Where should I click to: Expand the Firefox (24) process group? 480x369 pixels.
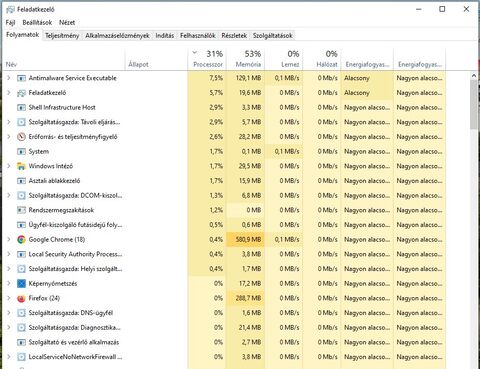point(9,298)
